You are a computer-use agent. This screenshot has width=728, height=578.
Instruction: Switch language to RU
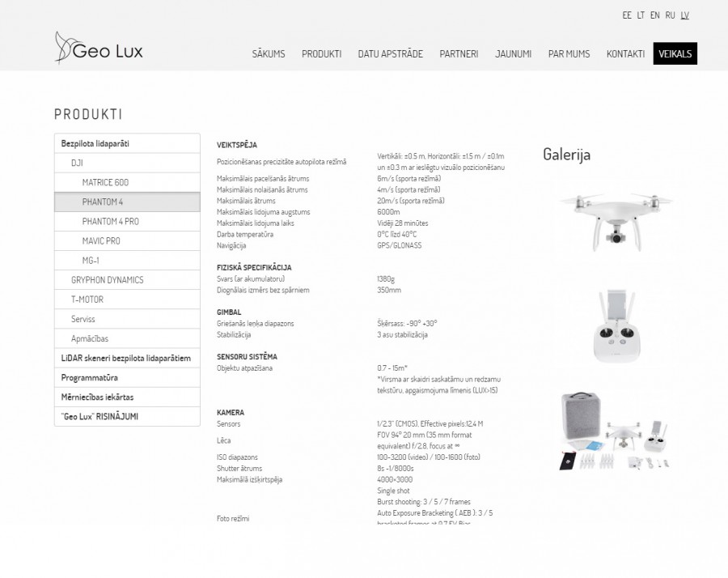[670, 15]
